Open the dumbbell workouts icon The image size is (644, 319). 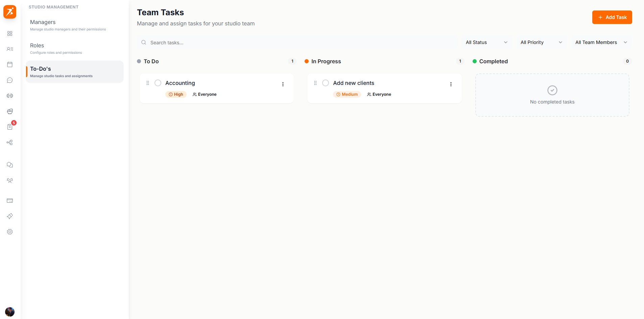pos(10,96)
